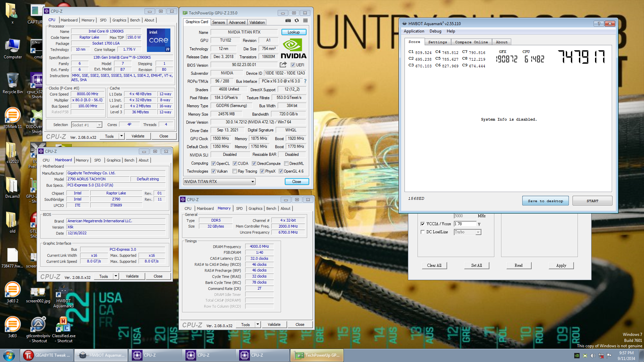Click the NVIDIA tray icon
644x362 pixels.
(577, 356)
